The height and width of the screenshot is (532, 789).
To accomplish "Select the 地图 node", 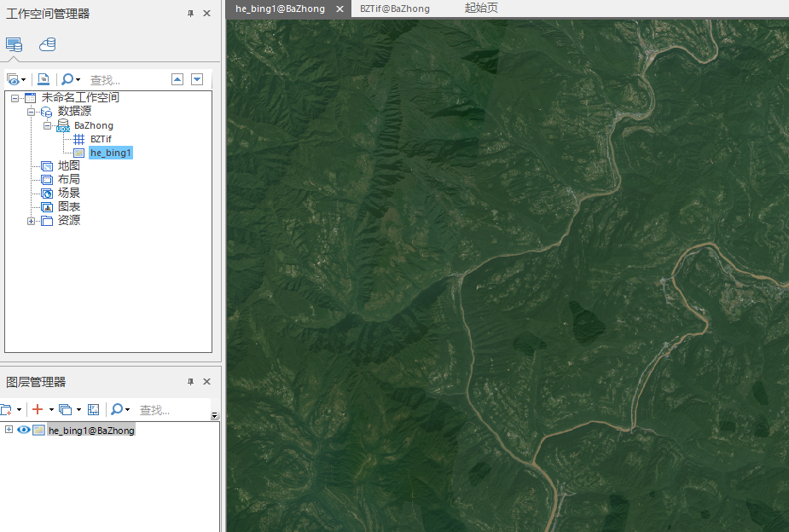I will click(x=69, y=165).
